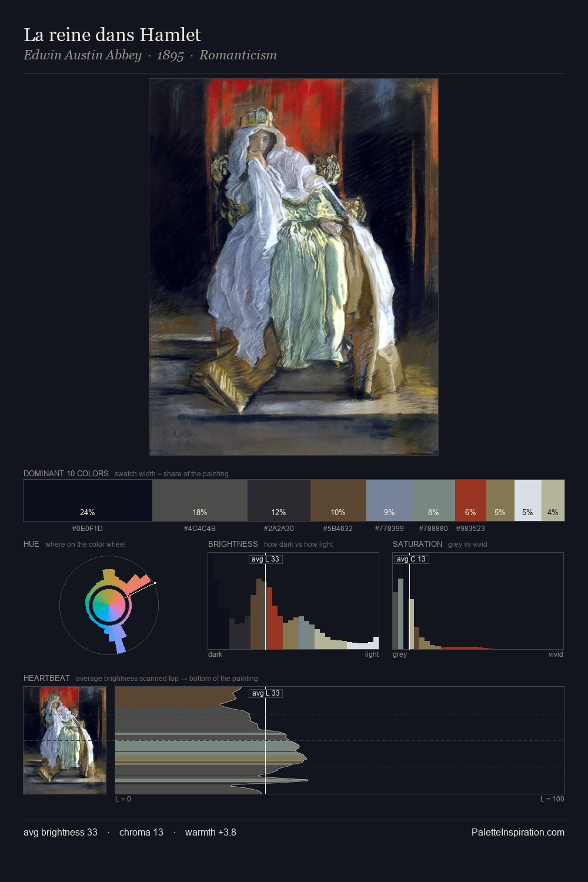Image resolution: width=588 pixels, height=882 pixels.
Task: Click hex label '#983523'
Action: coord(470,529)
